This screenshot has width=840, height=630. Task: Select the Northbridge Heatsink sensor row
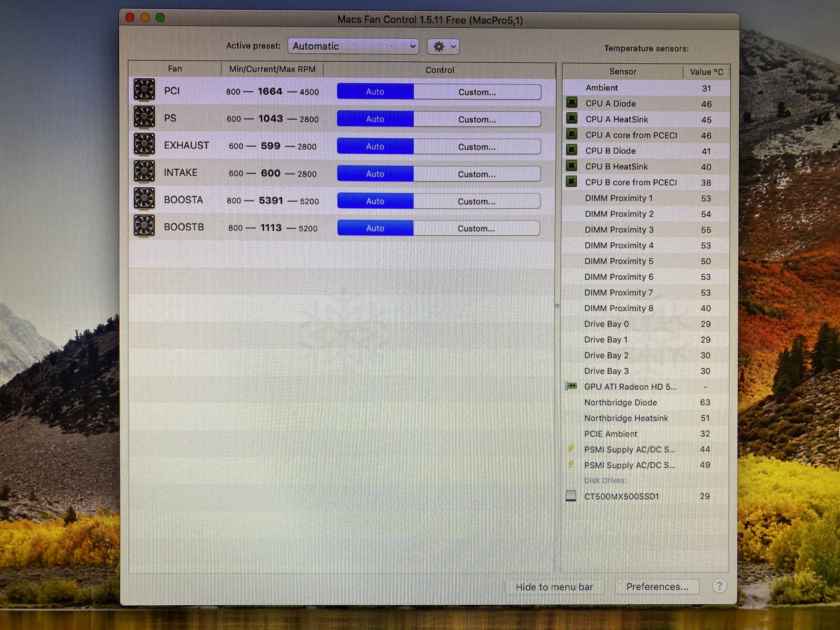point(645,418)
